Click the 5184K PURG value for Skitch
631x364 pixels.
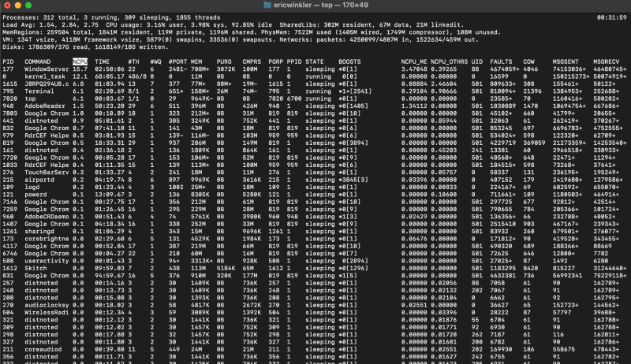[x=226, y=268]
